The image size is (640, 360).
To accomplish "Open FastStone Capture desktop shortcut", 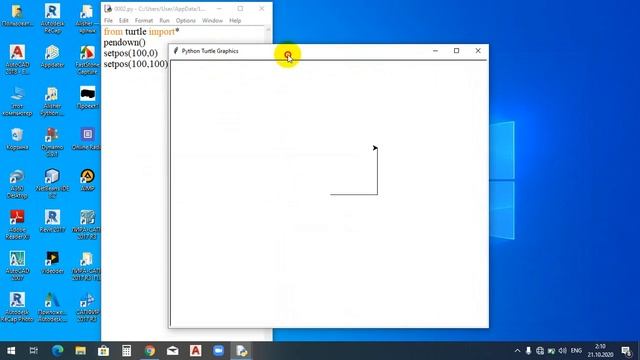I will click(x=87, y=60).
